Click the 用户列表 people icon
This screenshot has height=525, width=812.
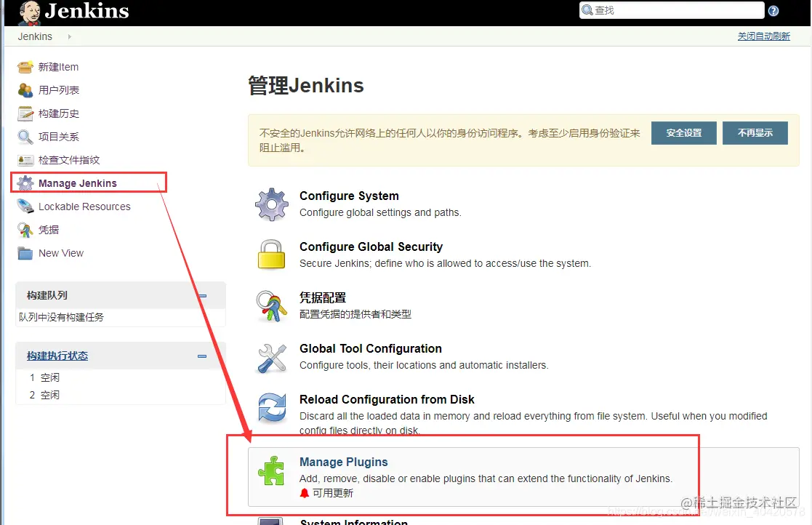pyautogui.click(x=25, y=90)
